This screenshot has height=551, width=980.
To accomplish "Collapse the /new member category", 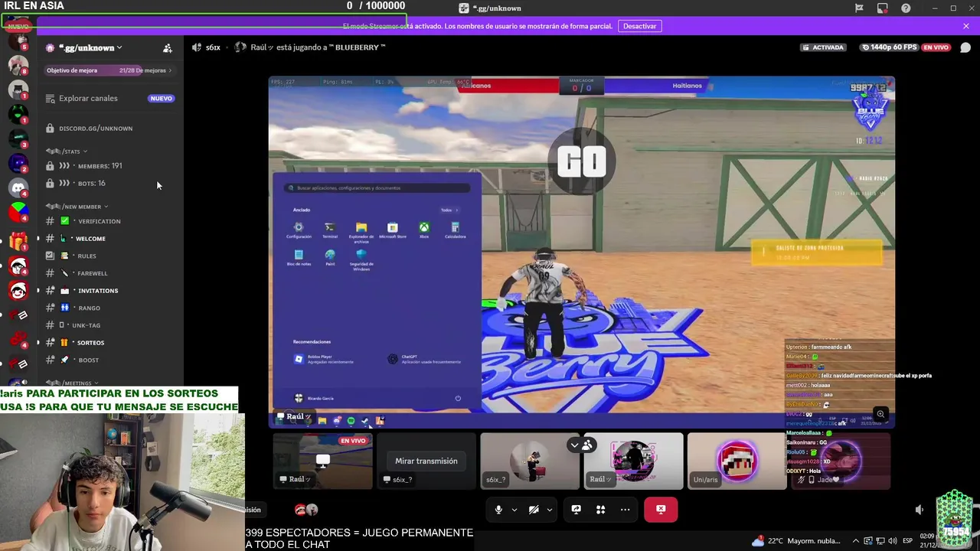I will [x=77, y=207].
